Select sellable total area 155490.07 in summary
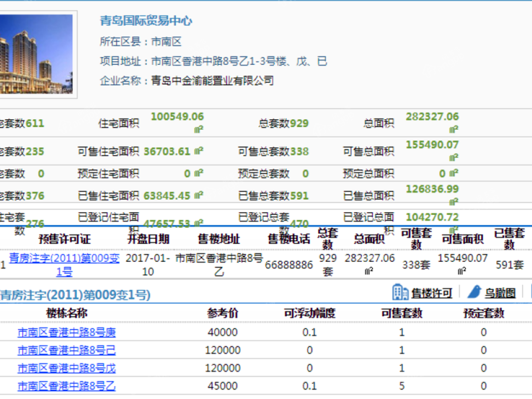The width and height of the screenshot is (532, 399). [432, 145]
